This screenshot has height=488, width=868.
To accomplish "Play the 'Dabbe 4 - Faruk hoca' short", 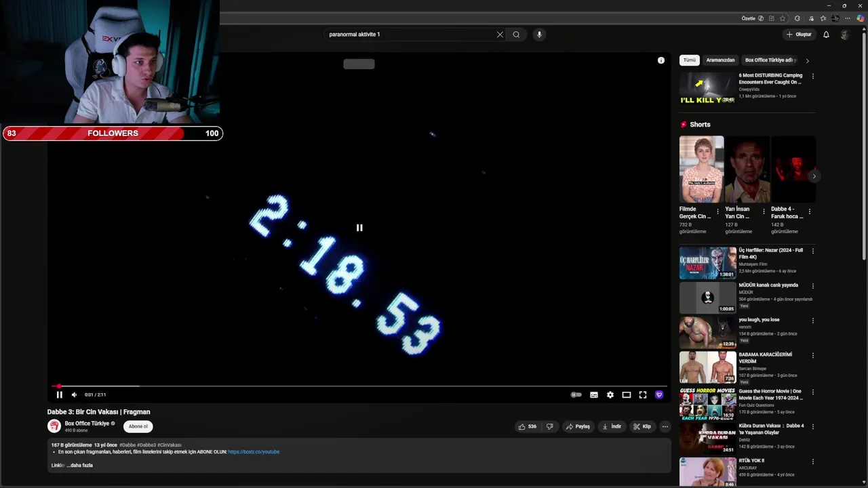I will (793, 169).
